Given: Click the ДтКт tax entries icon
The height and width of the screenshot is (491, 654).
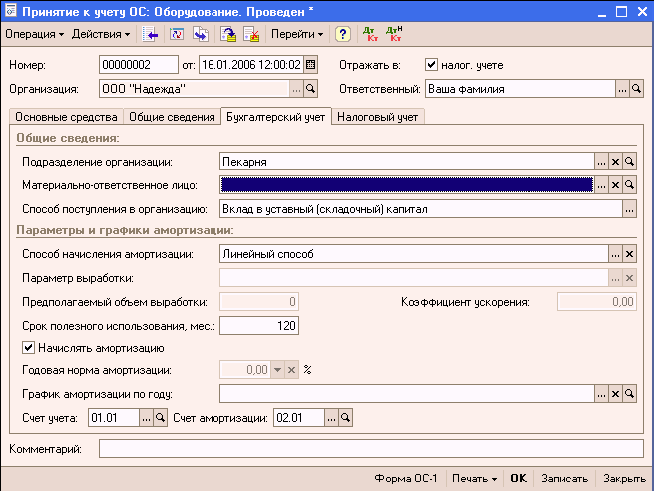Looking at the screenshot, I should pyautogui.click(x=393, y=34).
